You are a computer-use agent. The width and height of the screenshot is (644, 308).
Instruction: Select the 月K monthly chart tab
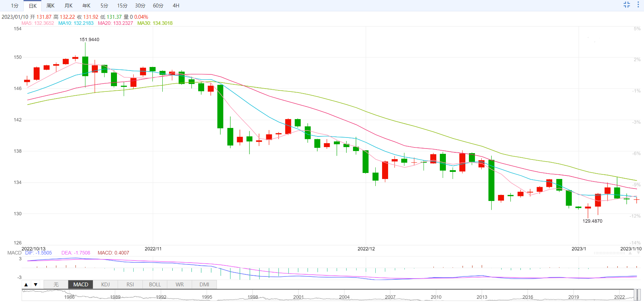pos(68,6)
